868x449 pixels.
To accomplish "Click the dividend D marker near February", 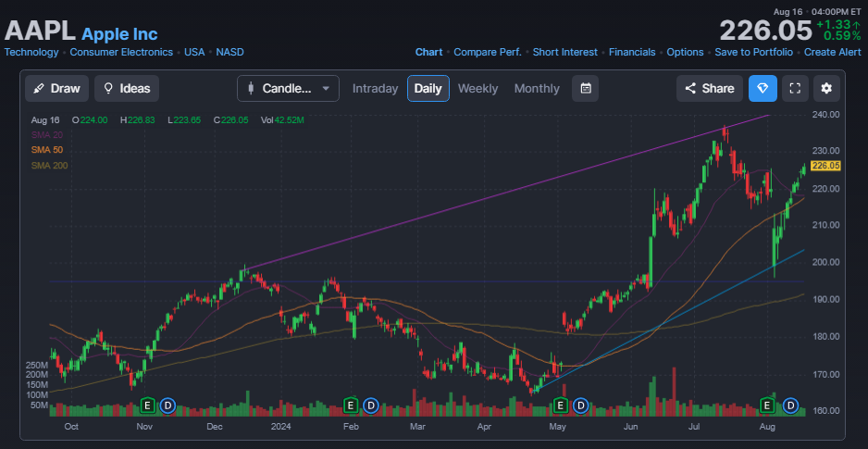I will 370,405.
